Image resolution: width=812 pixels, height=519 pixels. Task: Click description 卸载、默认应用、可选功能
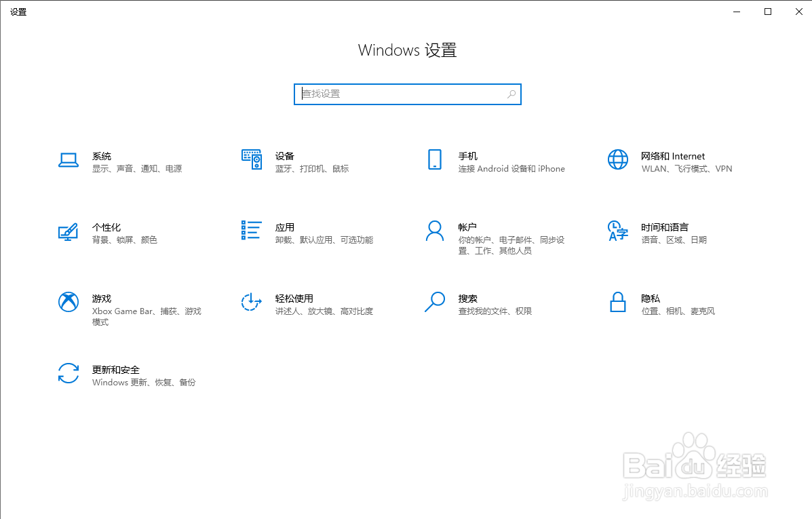324,239
